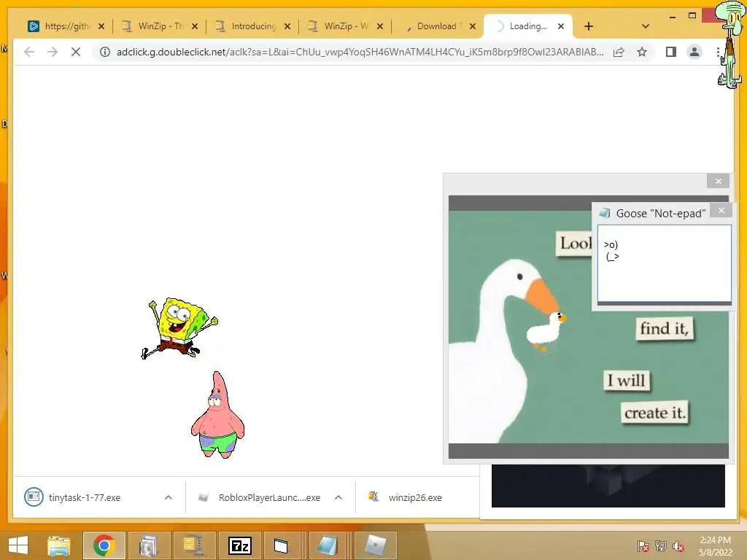This screenshot has height=560, width=747.
Task: Open the WinZip taskbar icon
Action: click(x=193, y=545)
